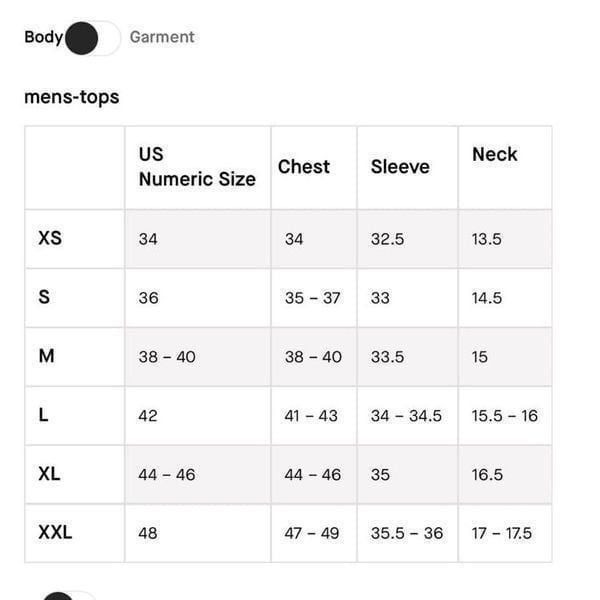Click the partially visible toggle at bottom

click(x=68, y=595)
